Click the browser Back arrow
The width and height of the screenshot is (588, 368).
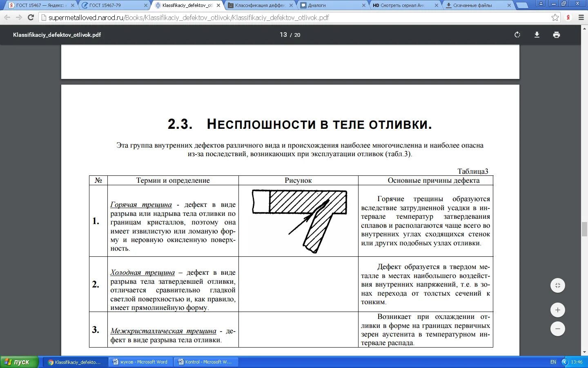click(7, 18)
